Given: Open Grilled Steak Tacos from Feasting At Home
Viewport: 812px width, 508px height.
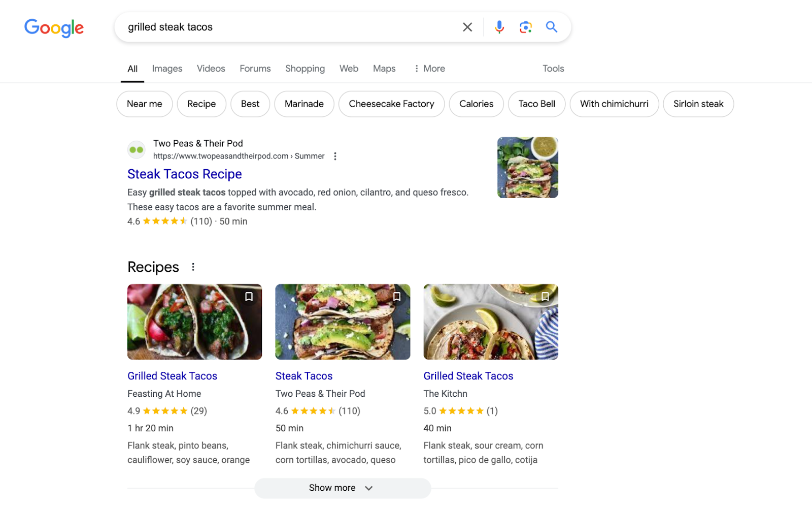Looking at the screenshot, I should 173,376.
